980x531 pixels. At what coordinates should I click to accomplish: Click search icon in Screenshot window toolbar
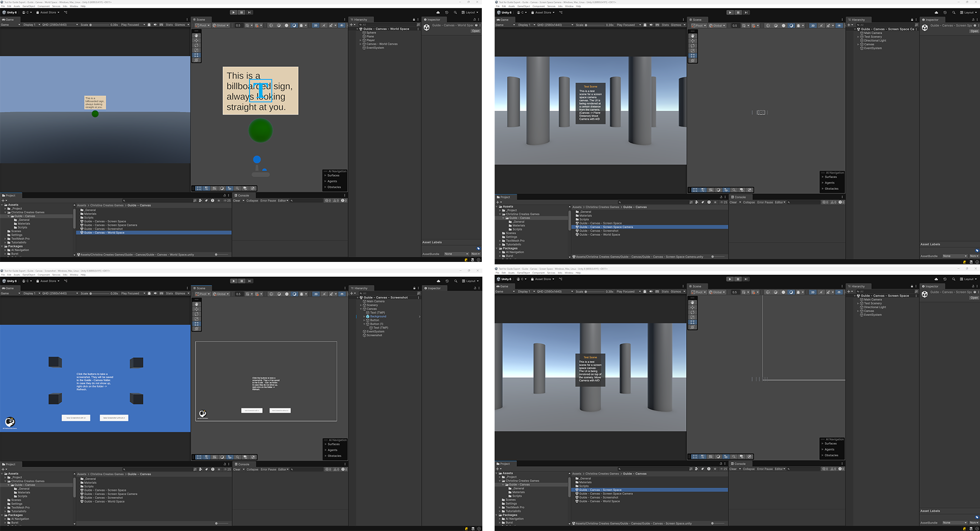[456, 281]
